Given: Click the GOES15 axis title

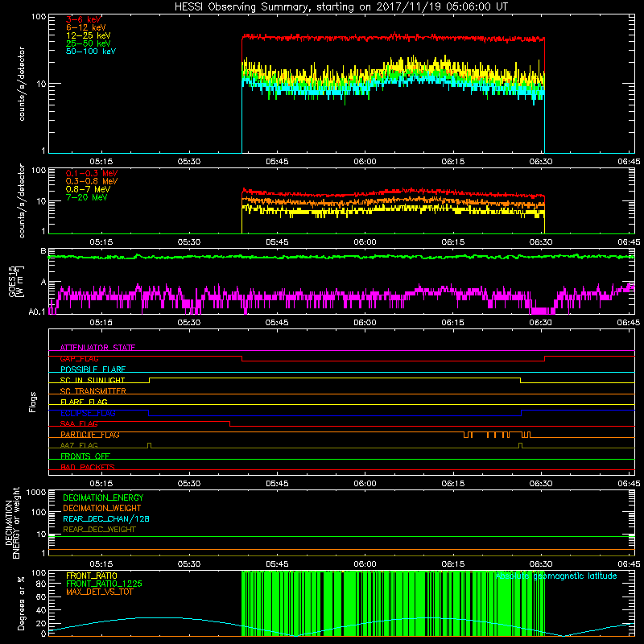Looking at the screenshot, I should (16, 281).
